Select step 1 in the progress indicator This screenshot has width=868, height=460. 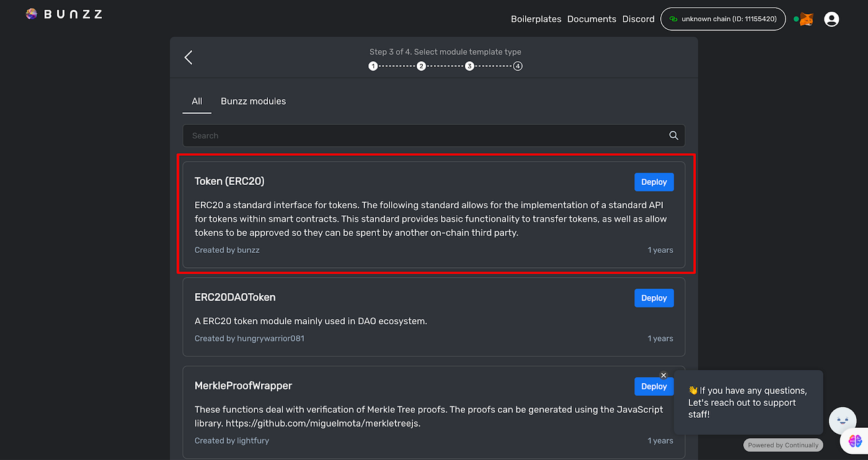pos(373,66)
